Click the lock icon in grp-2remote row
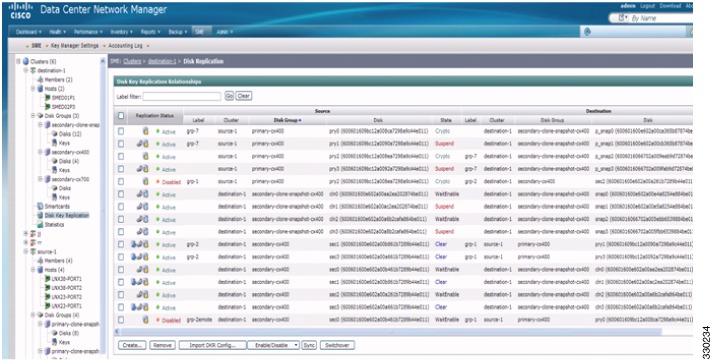This screenshot has height=360, width=712. [145, 320]
